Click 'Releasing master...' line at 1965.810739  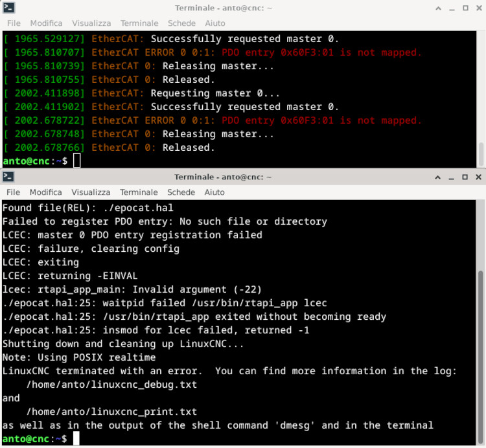tap(218, 66)
